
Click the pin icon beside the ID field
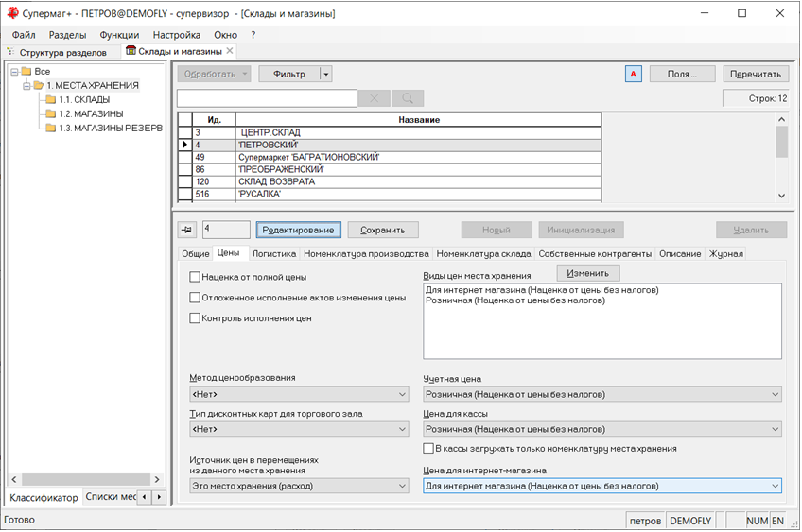pos(186,230)
